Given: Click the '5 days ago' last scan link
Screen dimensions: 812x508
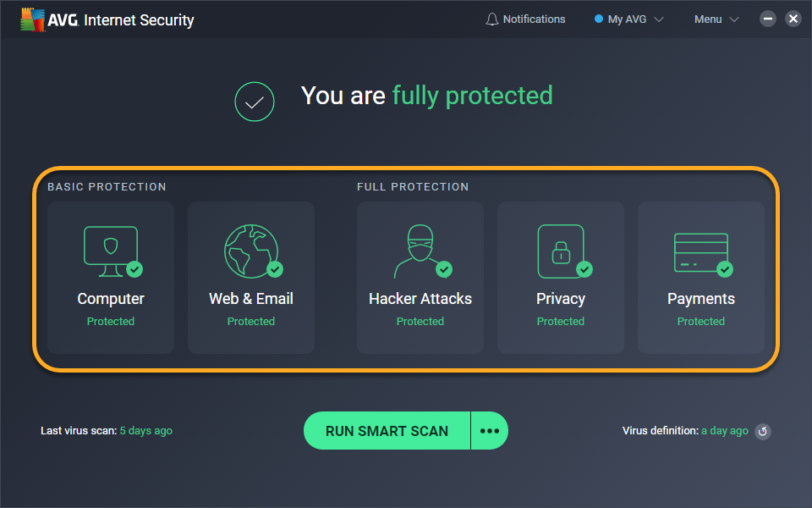Looking at the screenshot, I should tap(146, 431).
